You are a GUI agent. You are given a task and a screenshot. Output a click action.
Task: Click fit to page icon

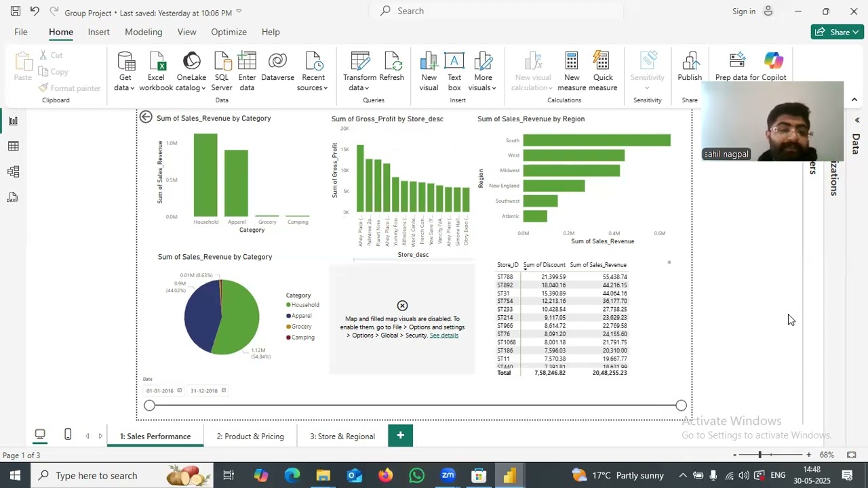pyautogui.click(x=851, y=455)
